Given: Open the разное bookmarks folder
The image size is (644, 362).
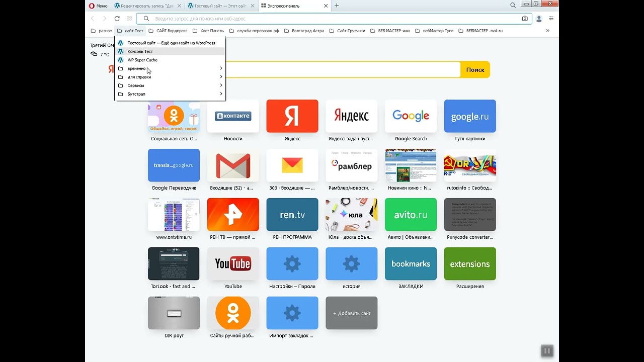Looking at the screenshot, I should 101,31.
